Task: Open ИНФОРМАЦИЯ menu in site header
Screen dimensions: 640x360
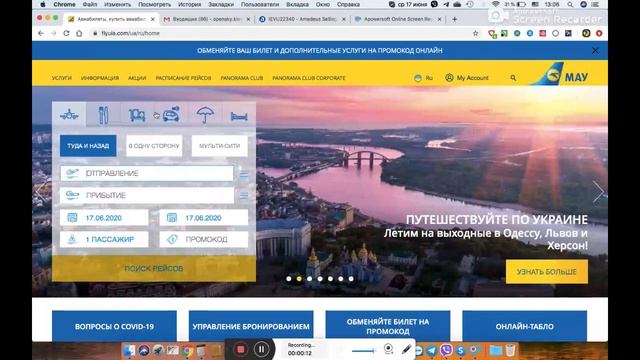Action: point(100,78)
